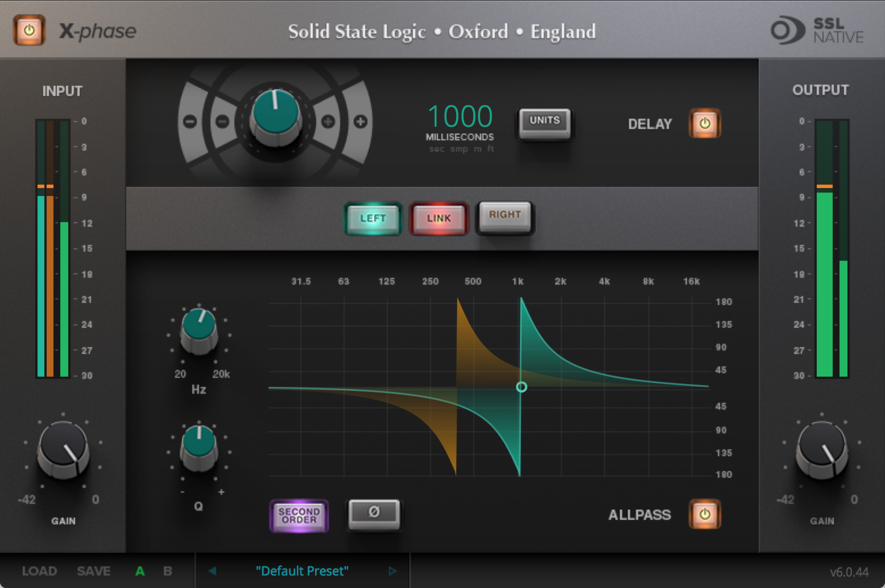Viewport: 885px width, 588px height.
Task: Toggle the LINK channels button
Action: [439, 218]
